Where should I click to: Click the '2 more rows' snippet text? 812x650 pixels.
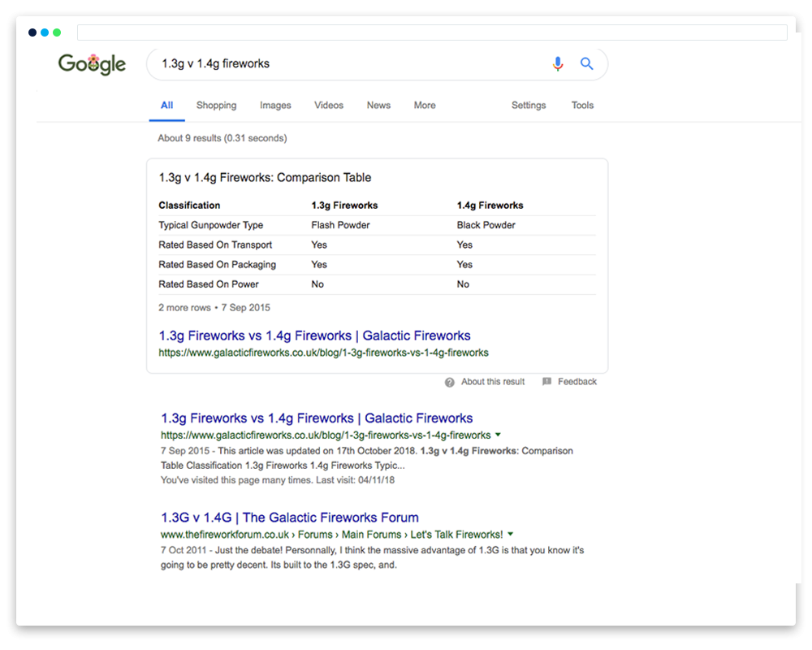click(187, 308)
